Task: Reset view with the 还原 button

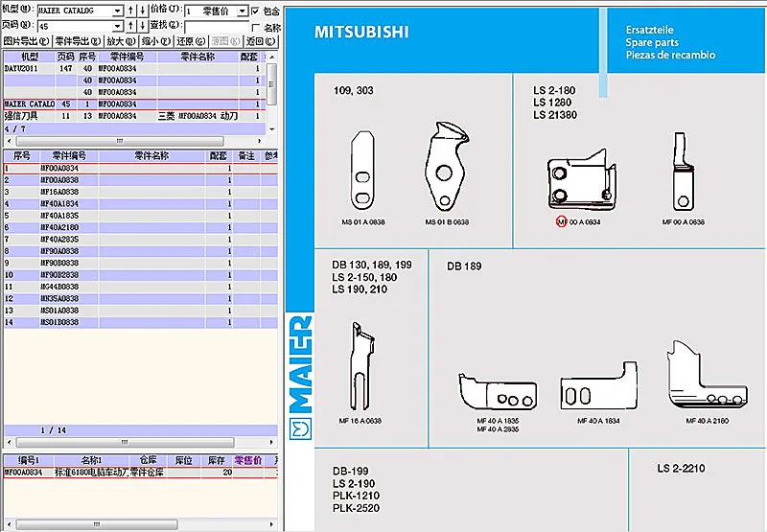Action: tap(191, 41)
